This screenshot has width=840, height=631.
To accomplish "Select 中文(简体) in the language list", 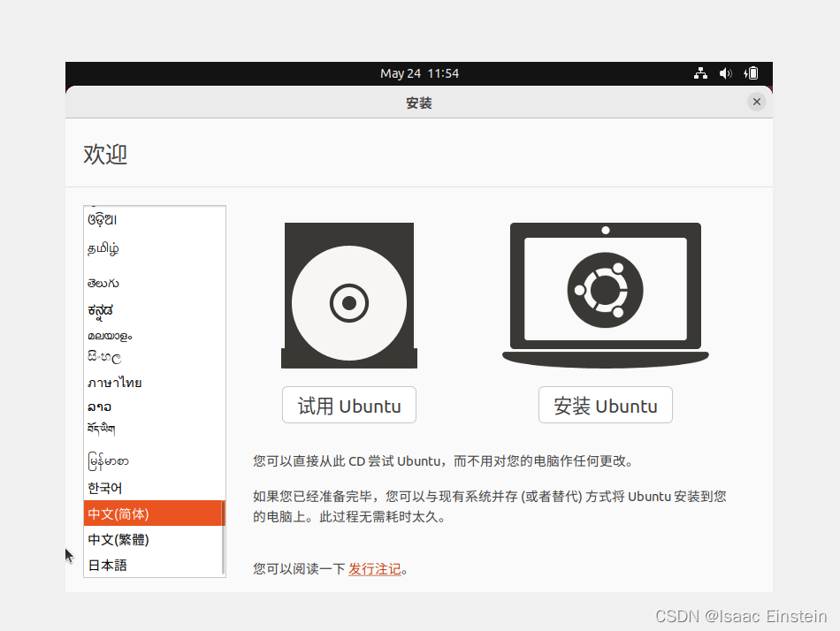I will coord(154,513).
